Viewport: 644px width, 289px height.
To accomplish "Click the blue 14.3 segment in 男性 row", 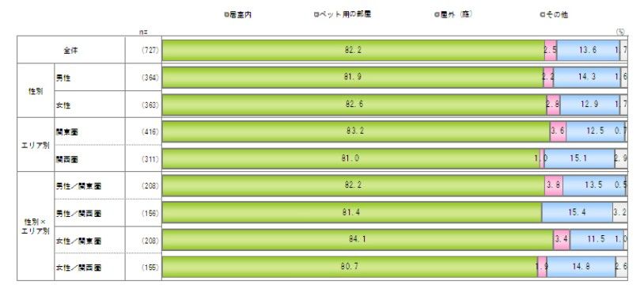I will pyautogui.click(x=587, y=78).
